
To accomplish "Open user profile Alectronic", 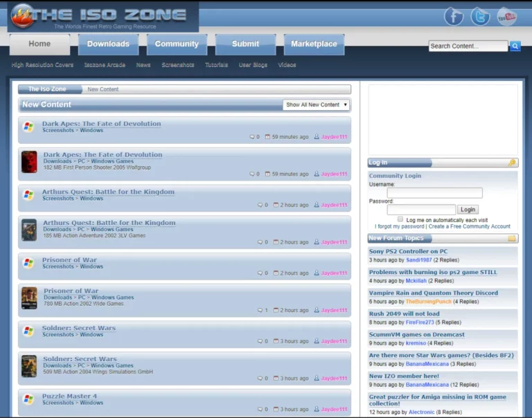I will pos(421,412).
